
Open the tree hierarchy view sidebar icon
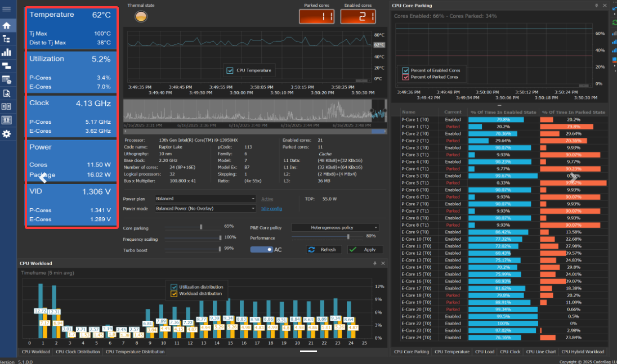coord(7,39)
